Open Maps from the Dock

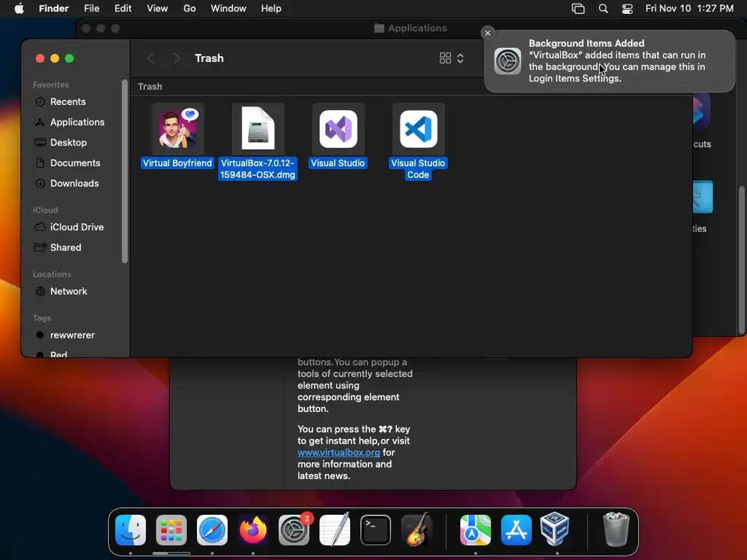[x=476, y=529]
